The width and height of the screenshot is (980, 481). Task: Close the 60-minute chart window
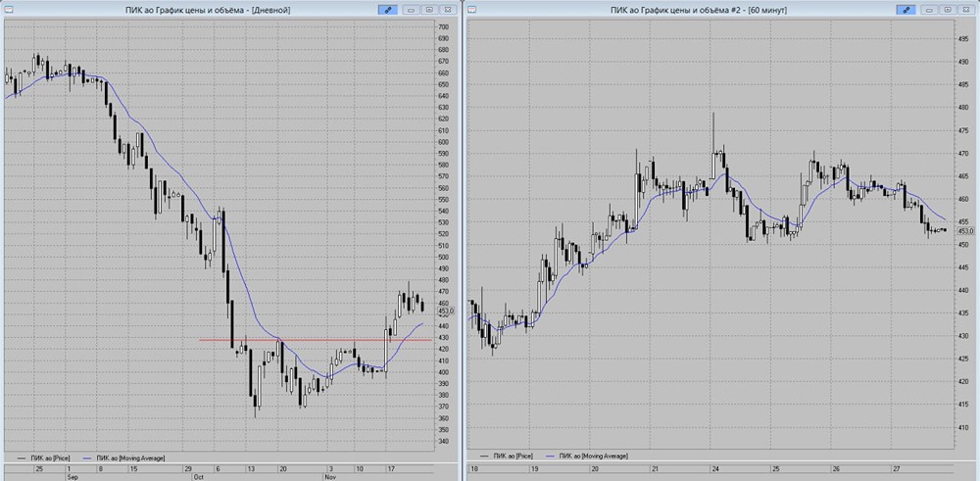[966, 10]
